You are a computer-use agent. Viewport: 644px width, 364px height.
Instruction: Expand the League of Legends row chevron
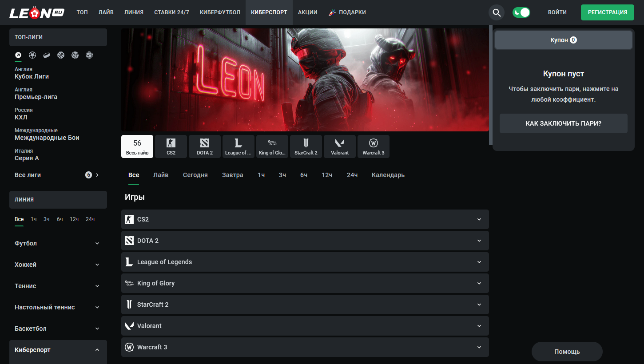pos(479,262)
